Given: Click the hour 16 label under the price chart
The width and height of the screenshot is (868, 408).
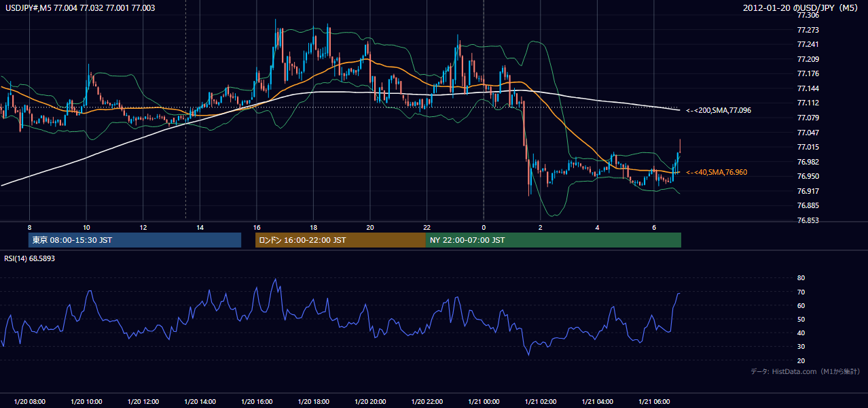Looking at the screenshot, I should (x=256, y=227).
